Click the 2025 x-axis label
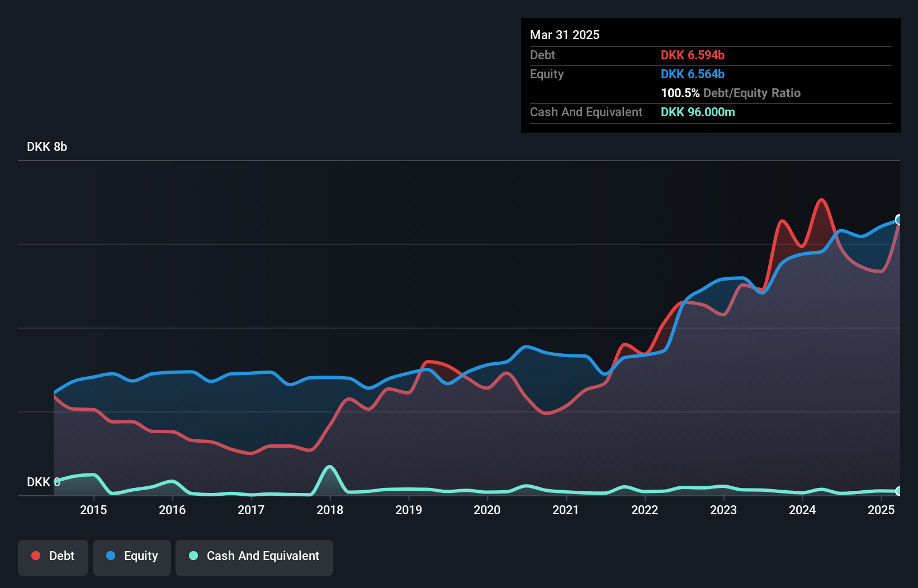 point(881,510)
